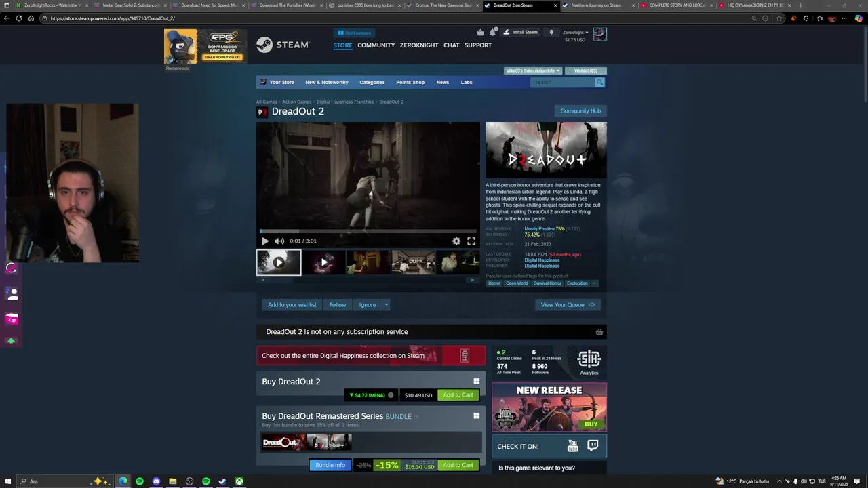This screenshot has height=488, width=868.
Task: Open the CHAT menu item
Action: point(452,45)
